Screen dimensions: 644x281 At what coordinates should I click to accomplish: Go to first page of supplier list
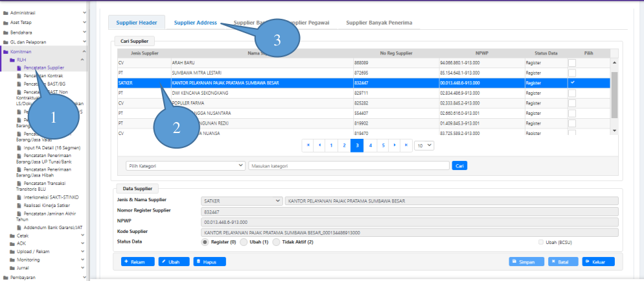coord(308,145)
